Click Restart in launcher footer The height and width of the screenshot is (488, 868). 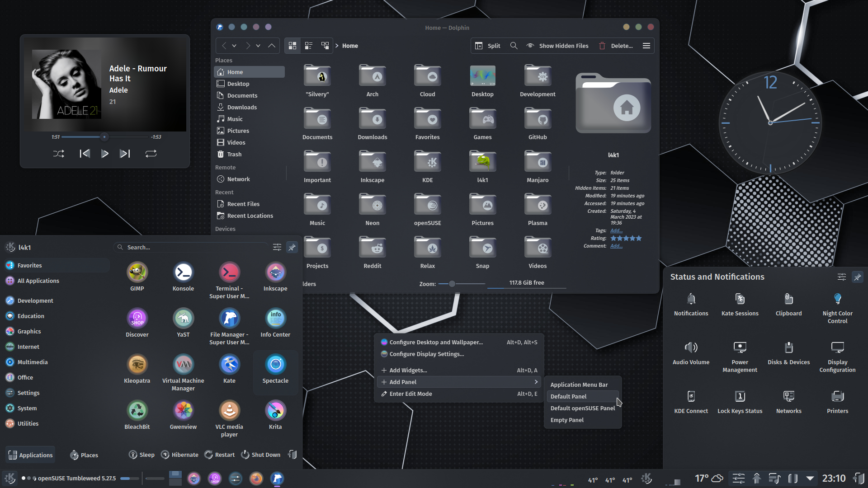pos(220,455)
